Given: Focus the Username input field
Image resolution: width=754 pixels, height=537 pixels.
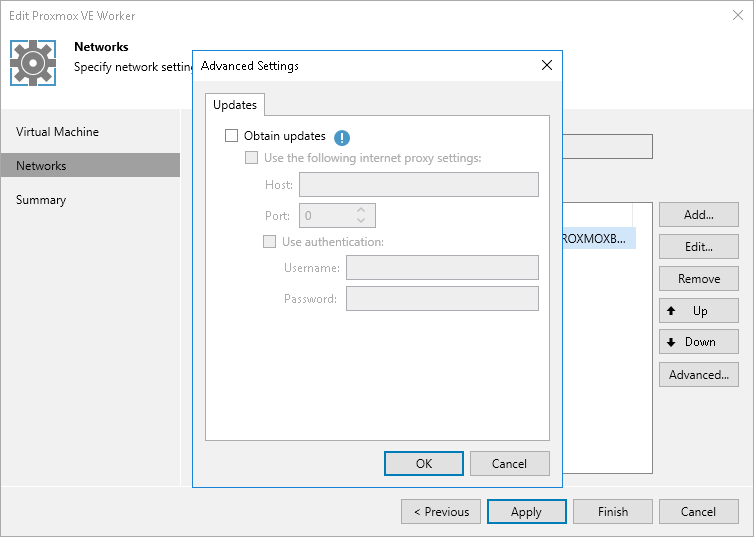Looking at the screenshot, I should pyautogui.click(x=442, y=267).
